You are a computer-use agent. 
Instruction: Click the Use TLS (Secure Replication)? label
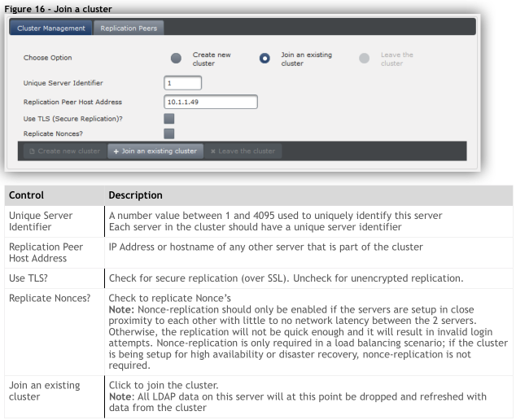pyautogui.click(x=72, y=119)
